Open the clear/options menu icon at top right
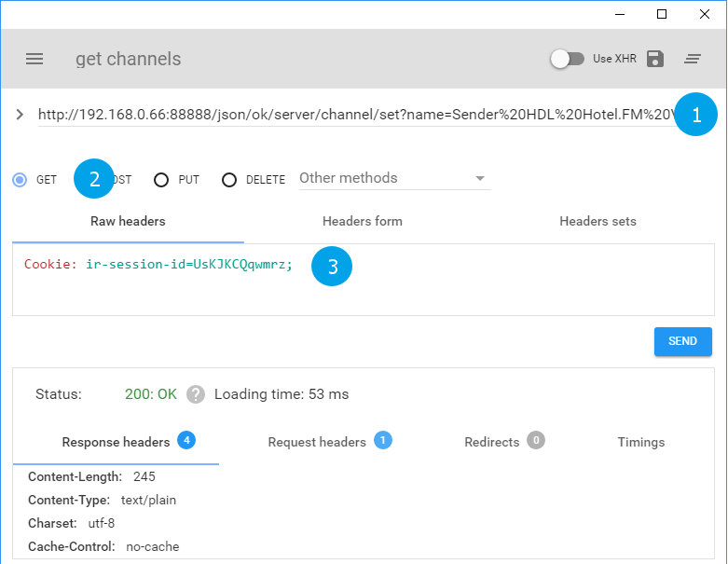Image resolution: width=728 pixels, height=564 pixels. [693, 59]
